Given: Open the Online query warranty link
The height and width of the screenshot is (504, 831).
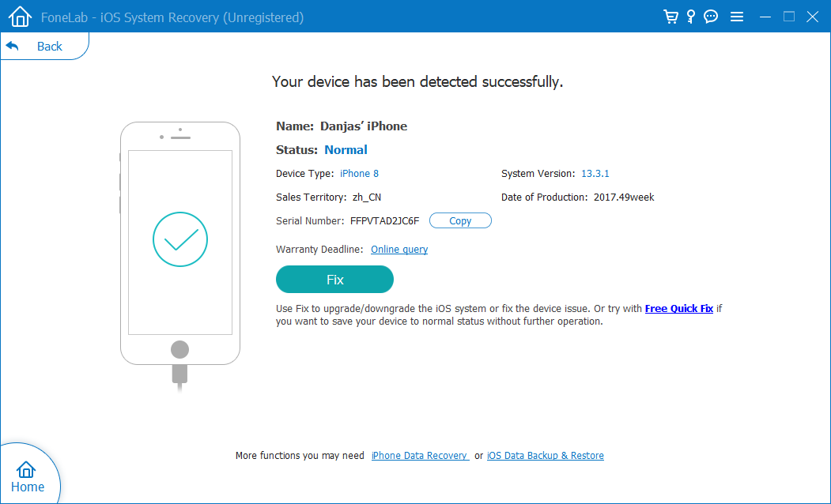Looking at the screenshot, I should point(399,250).
